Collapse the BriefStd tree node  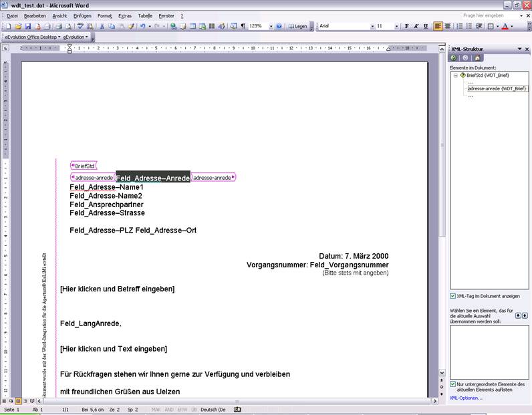click(x=456, y=76)
